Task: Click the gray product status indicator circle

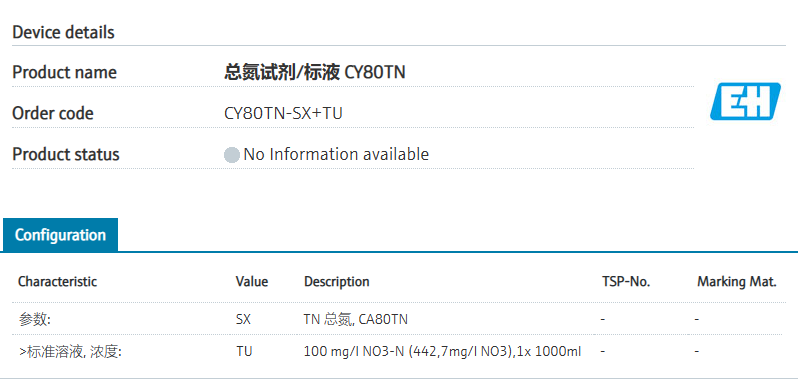Action: 232,155
